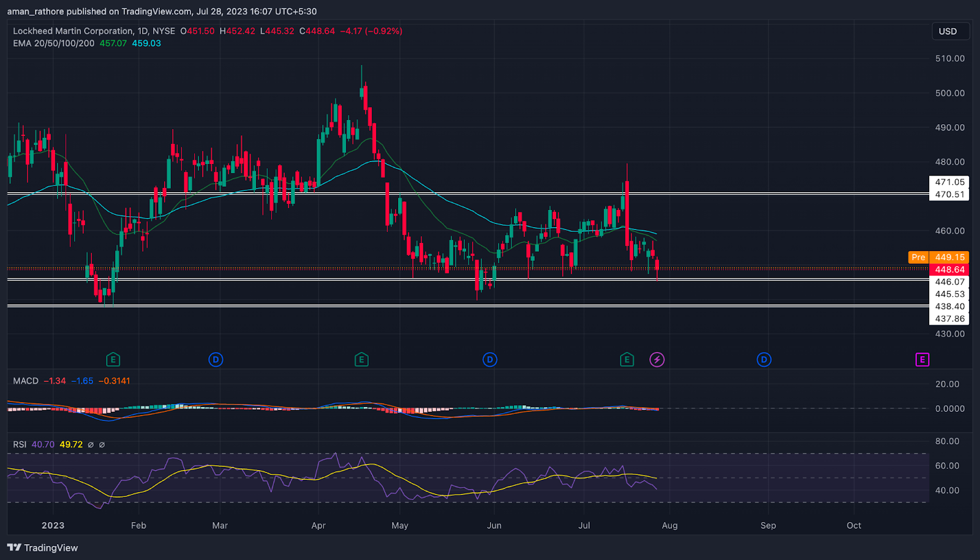Click the green EMA value 457.07
This screenshot has width=980, height=560.
113,43
